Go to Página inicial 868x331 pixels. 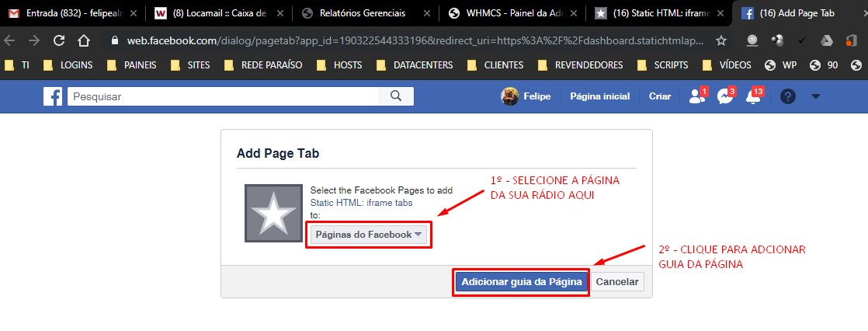[x=599, y=96]
